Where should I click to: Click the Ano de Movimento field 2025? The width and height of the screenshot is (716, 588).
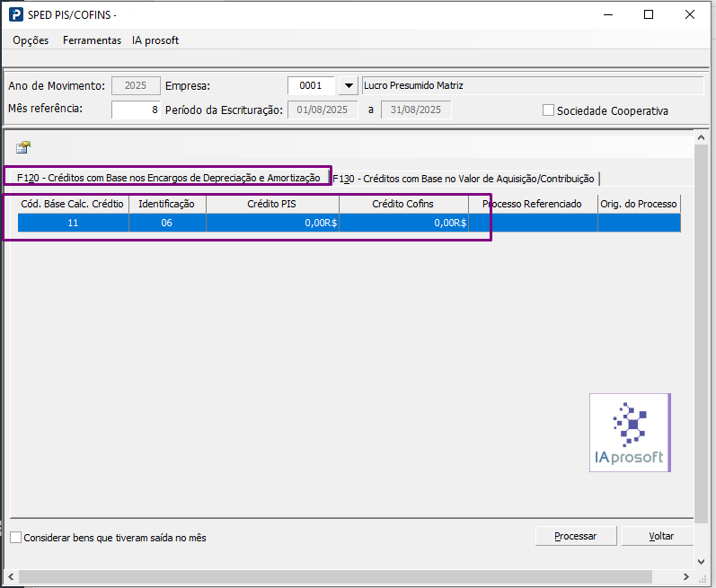[x=136, y=85]
